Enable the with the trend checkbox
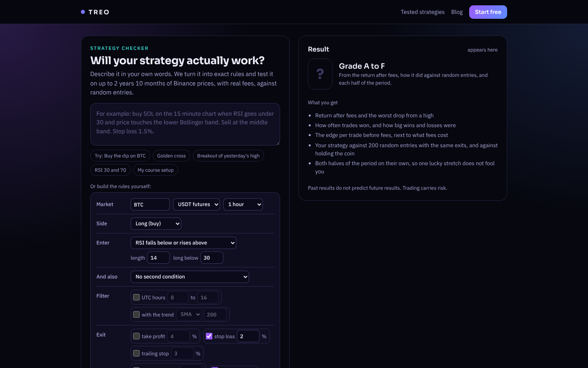The width and height of the screenshot is (588, 368). tap(136, 314)
